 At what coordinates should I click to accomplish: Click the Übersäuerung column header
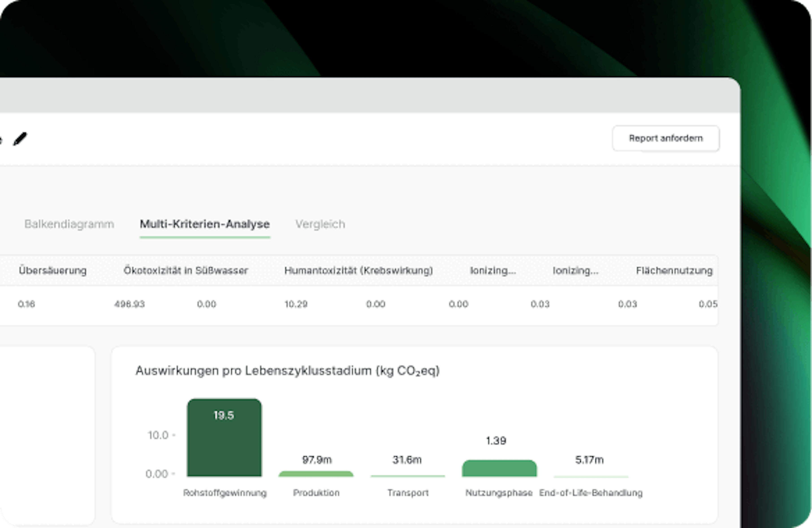52,270
